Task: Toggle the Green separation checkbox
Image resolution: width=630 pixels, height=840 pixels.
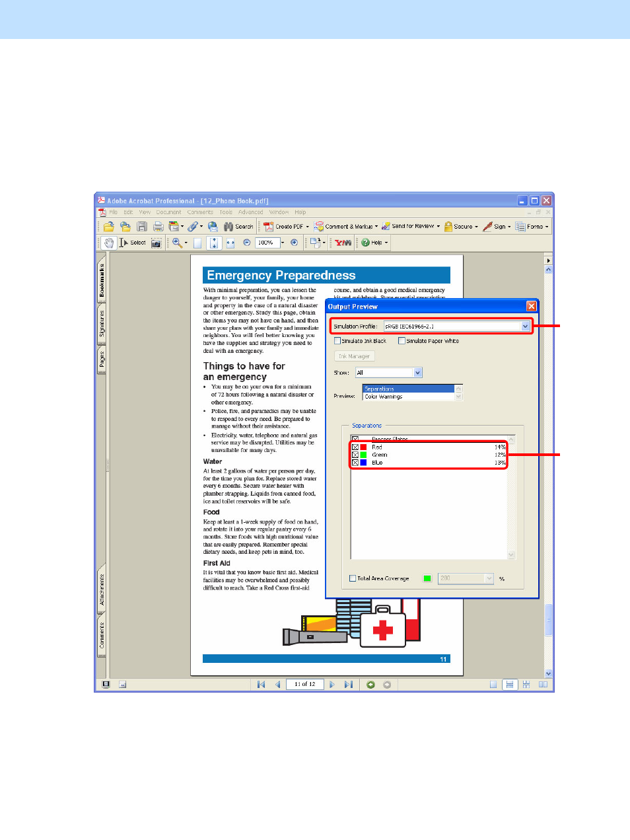Action: pos(355,455)
